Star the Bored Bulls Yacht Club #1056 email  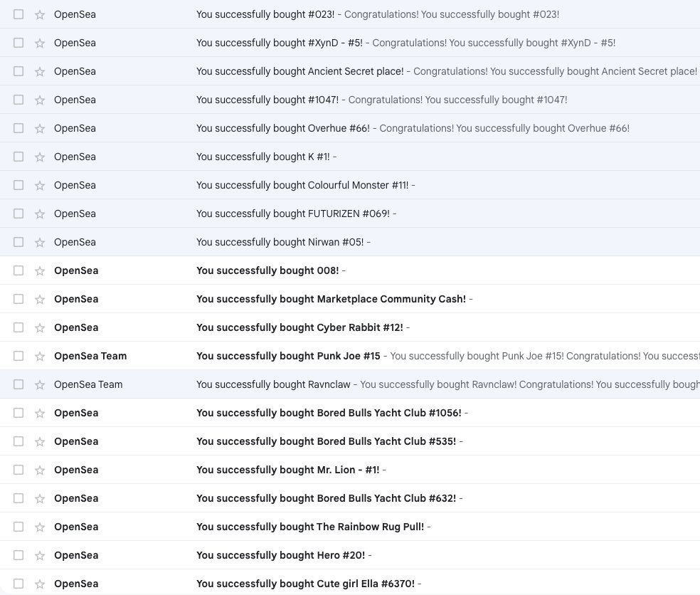tap(40, 414)
